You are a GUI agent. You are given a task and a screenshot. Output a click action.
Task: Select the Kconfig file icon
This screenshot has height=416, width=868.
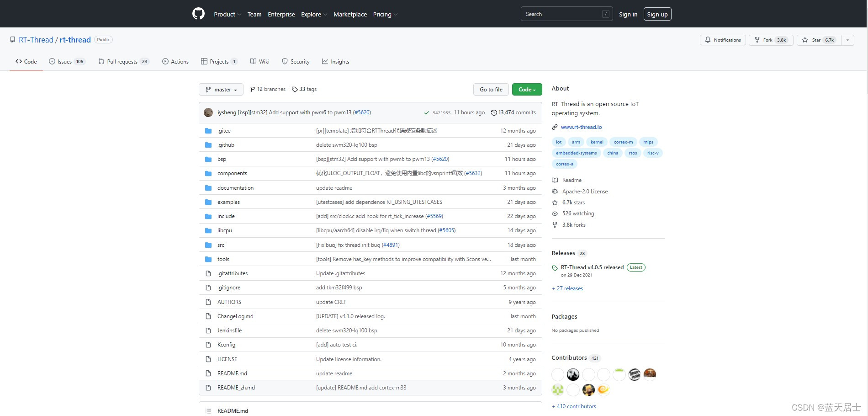pos(208,345)
